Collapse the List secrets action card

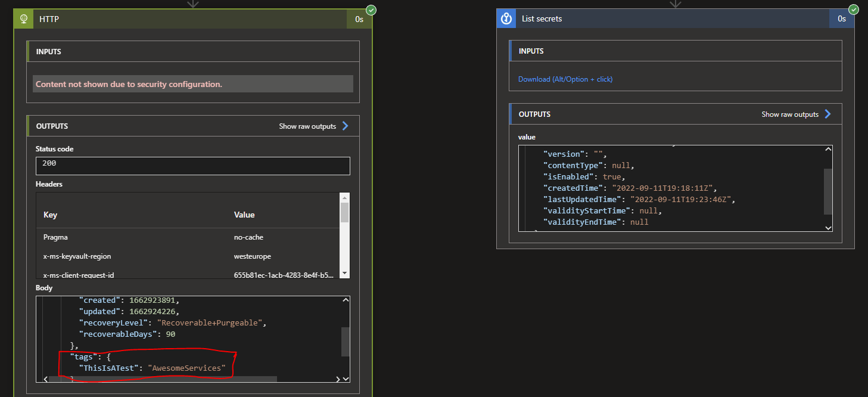[655, 18]
